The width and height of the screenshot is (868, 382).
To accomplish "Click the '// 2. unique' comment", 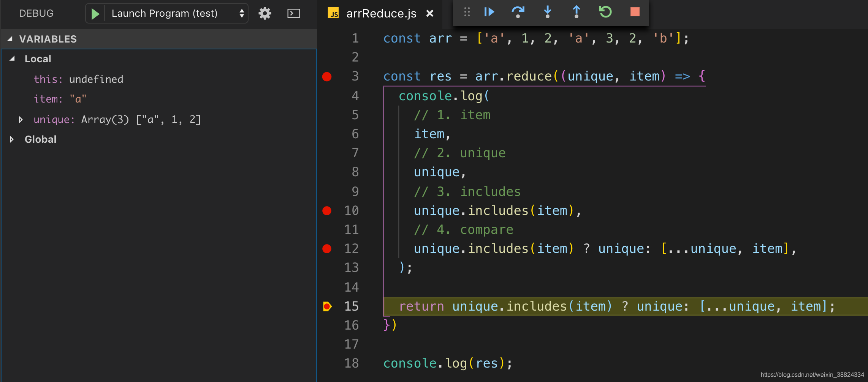I will tap(460, 153).
